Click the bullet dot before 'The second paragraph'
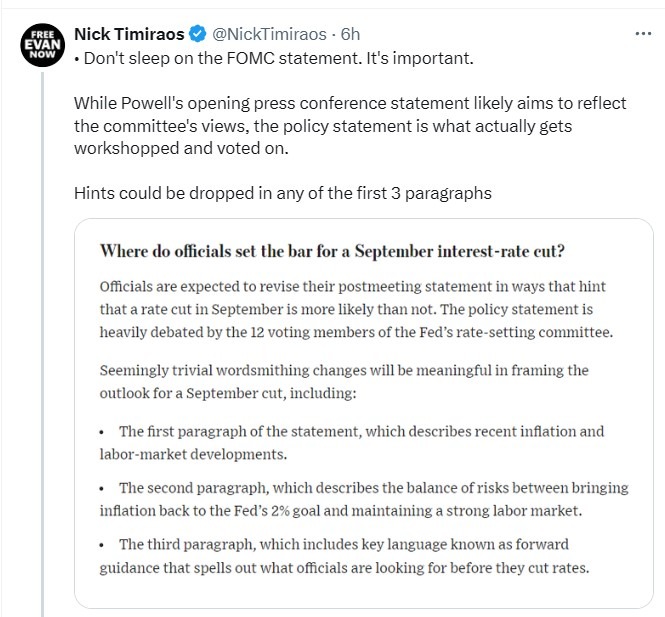 coord(104,489)
